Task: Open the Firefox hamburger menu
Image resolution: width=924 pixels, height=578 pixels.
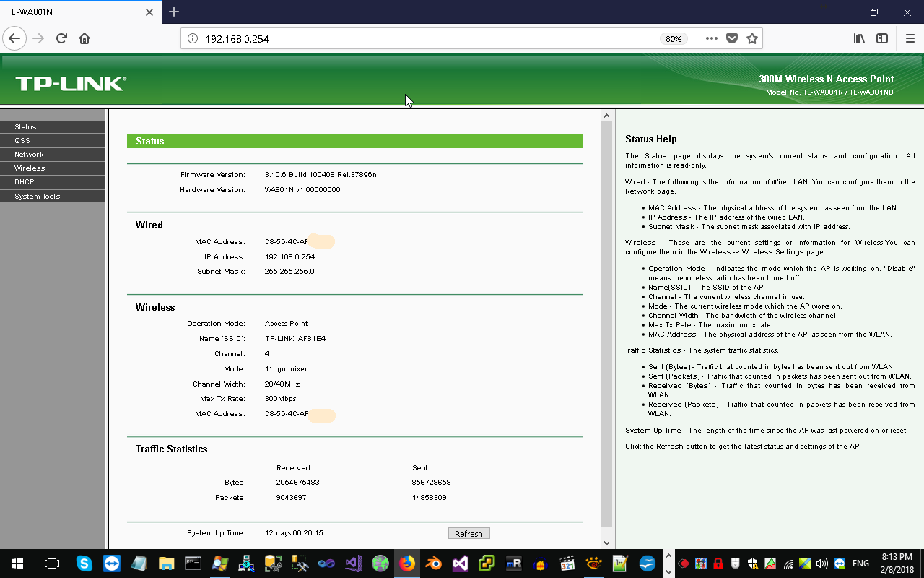Action: [x=910, y=38]
